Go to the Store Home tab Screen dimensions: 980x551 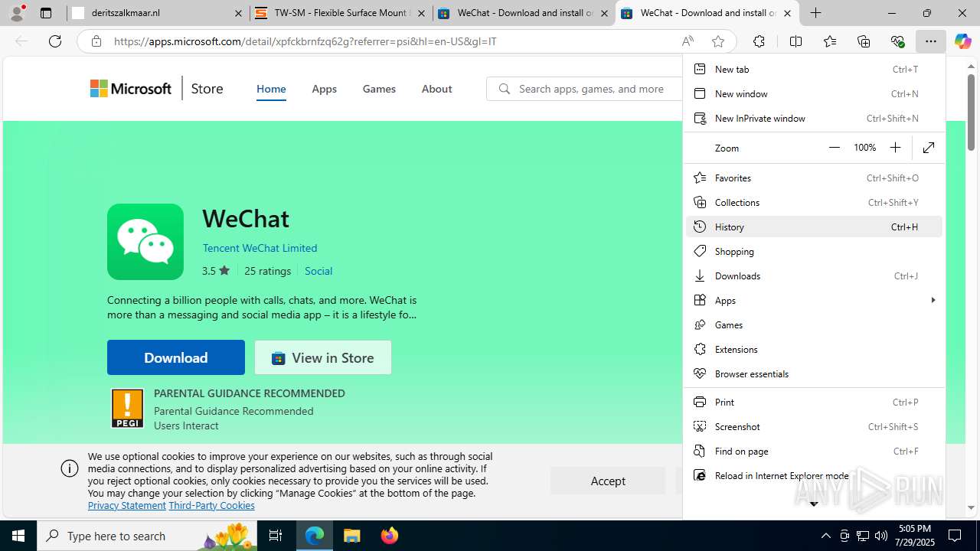click(x=271, y=89)
